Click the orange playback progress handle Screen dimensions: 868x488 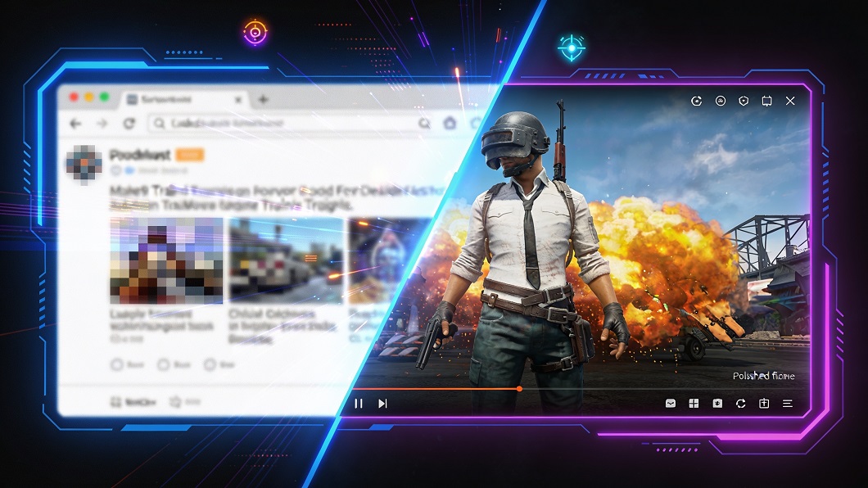pyautogui.click(x=519, y=389)
